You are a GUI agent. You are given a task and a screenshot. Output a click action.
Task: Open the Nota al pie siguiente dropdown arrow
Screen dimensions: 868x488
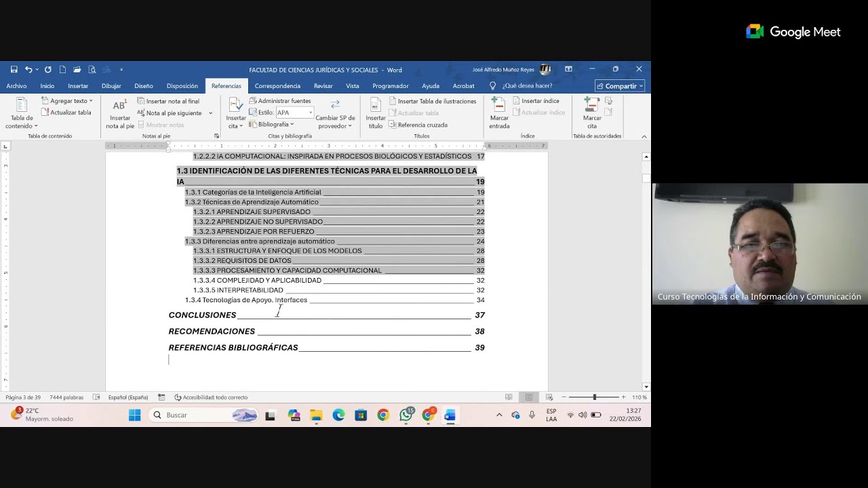(210, 113)
